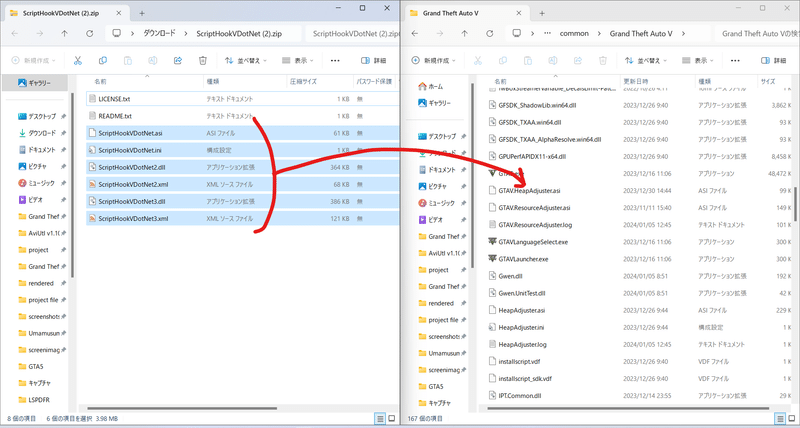The width and height of the screenshot is (800, 428).
Task: Go back in the Grand Theft Auto V window
Action: (x=415, y=34)
